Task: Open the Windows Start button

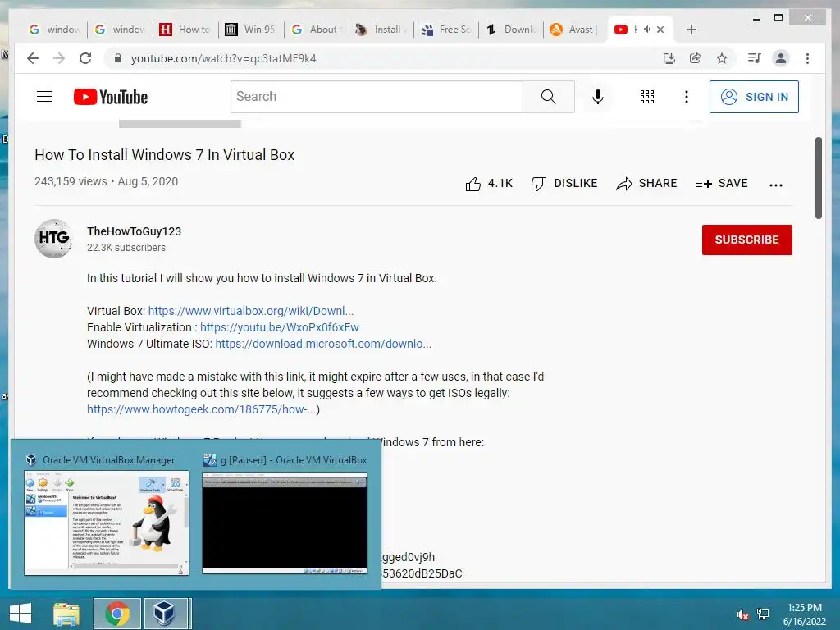Action: tap(21, 614)
